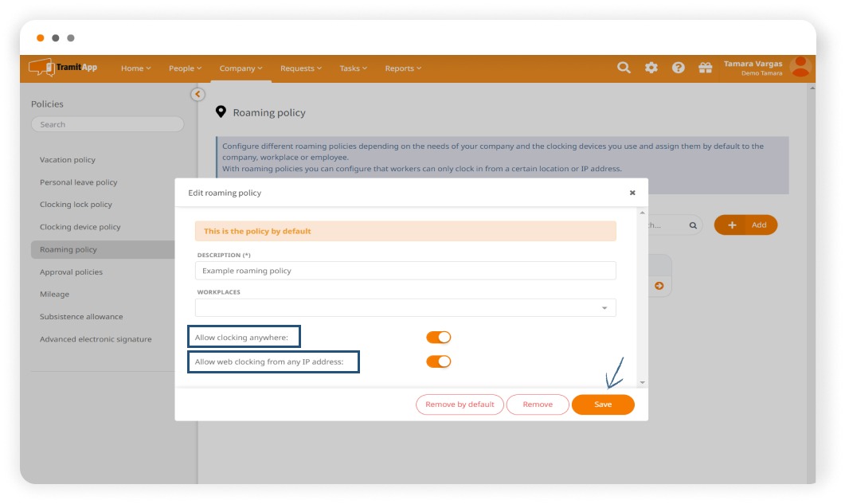Screen dimensions: 845x504
Task: Open the People menu dropdown
Action: click(x=185, y=68)
